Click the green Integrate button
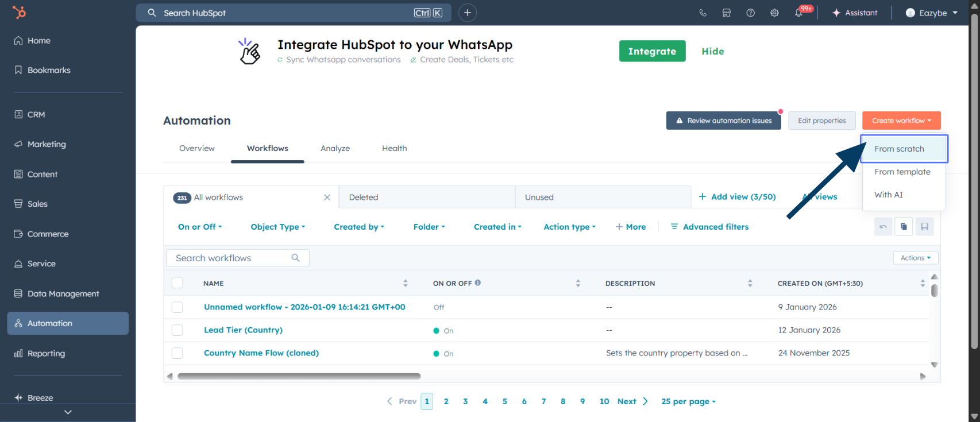The height and width of the screenshot is (422, 980). click(x=652, y=51)
